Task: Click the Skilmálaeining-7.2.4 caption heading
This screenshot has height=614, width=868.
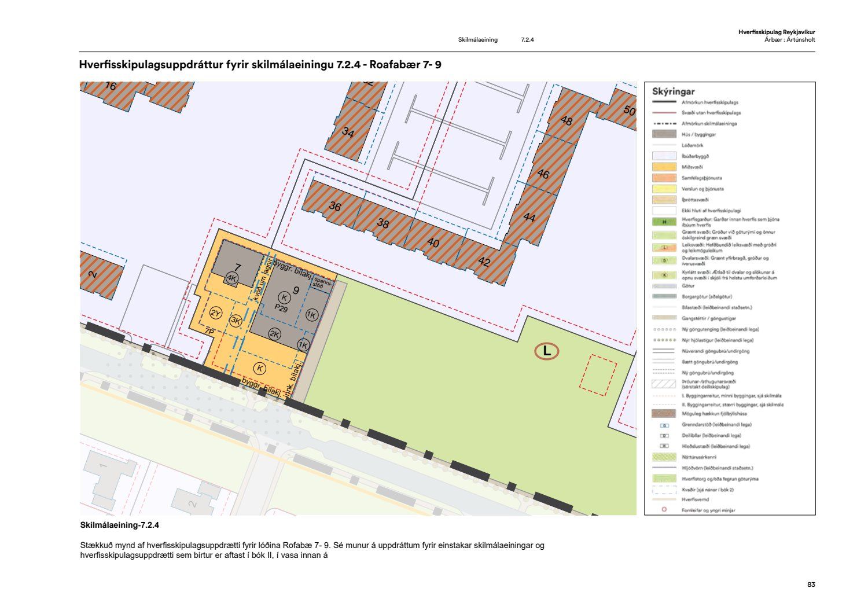Action: point(119,525)
